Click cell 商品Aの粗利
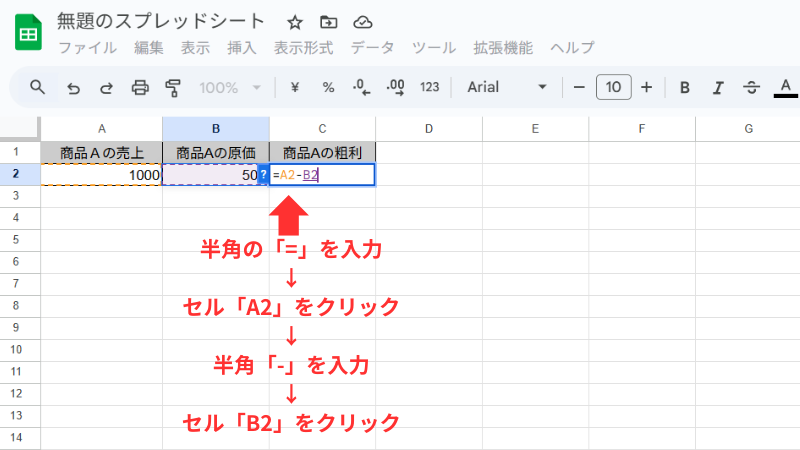The image size is (800, 450). (x=322, y=153)
